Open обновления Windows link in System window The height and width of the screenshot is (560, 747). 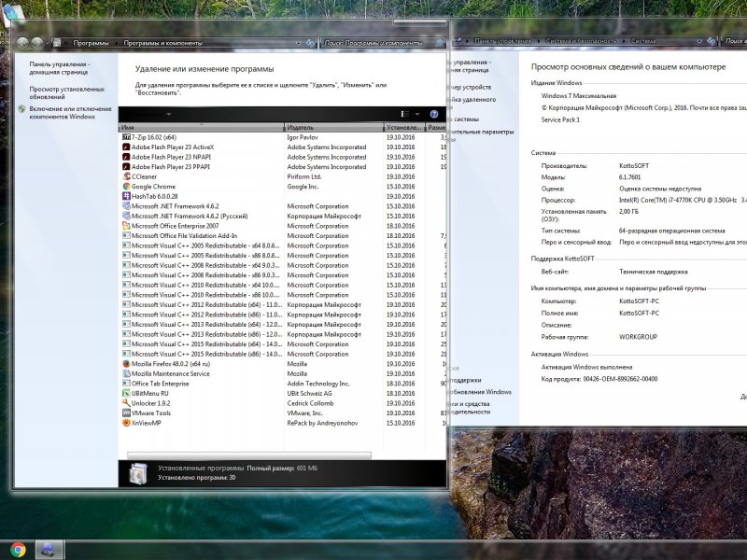[x=480, y=392]
